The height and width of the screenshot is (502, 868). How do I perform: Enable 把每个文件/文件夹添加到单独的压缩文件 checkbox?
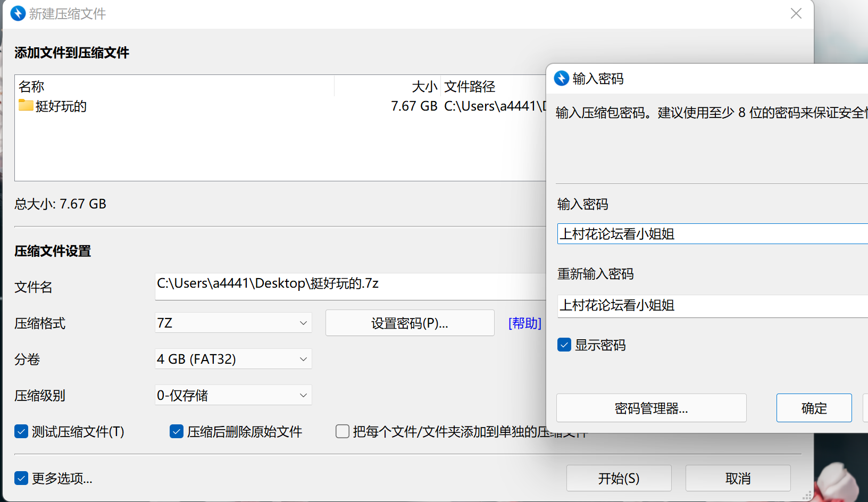(343, 431)
